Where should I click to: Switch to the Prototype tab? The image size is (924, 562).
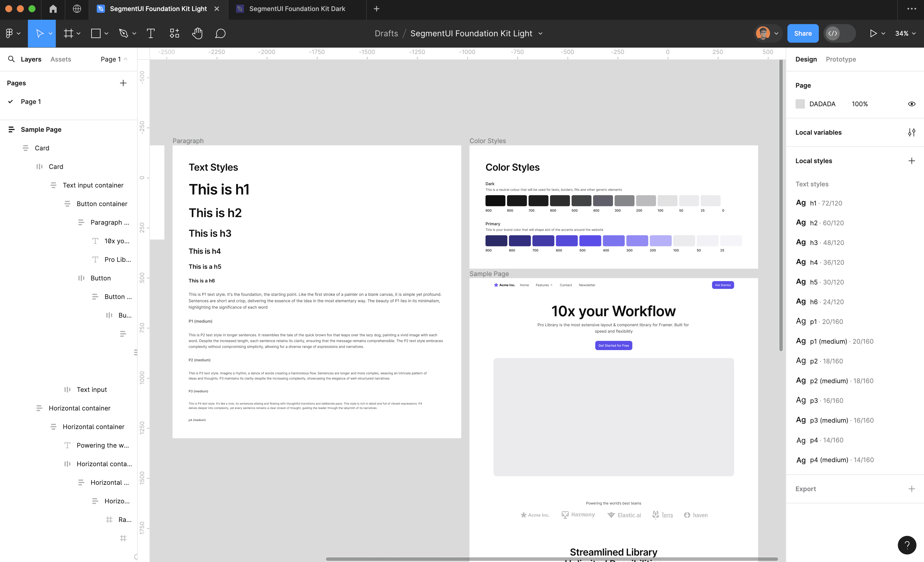point(841,59)
